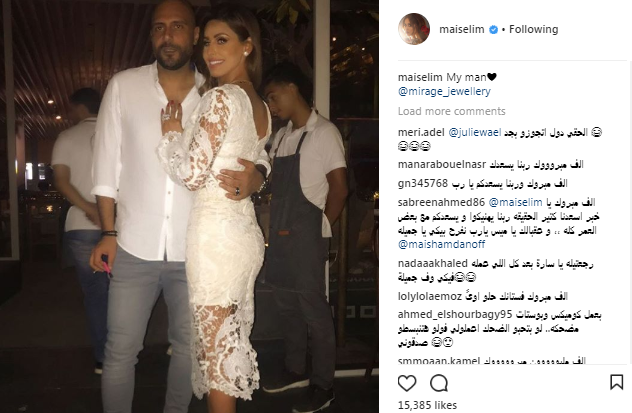Visit nadaaakhaled's profile
The image size is (632, 413).
click(x=432, y=264)
